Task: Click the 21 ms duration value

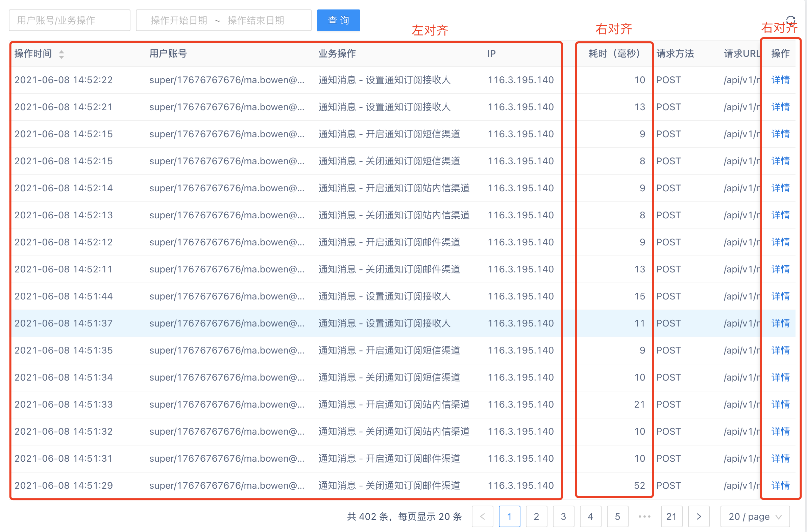Action: 639,405
